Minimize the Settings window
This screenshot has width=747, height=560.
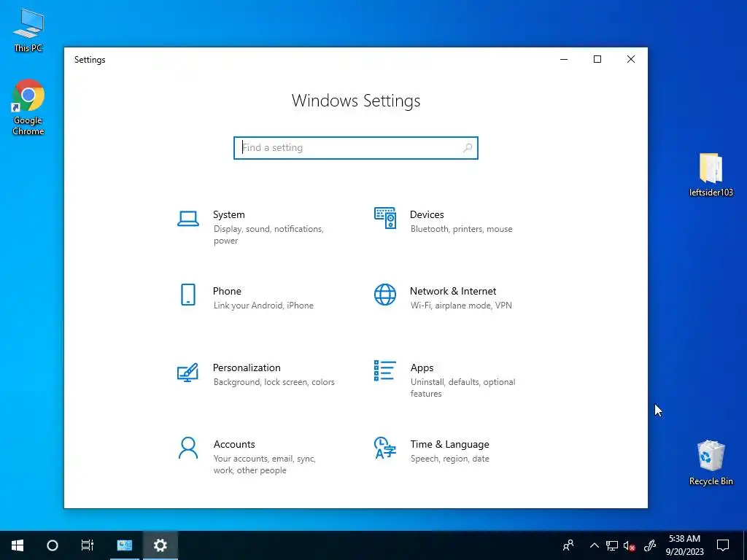[x=564, y=59]
